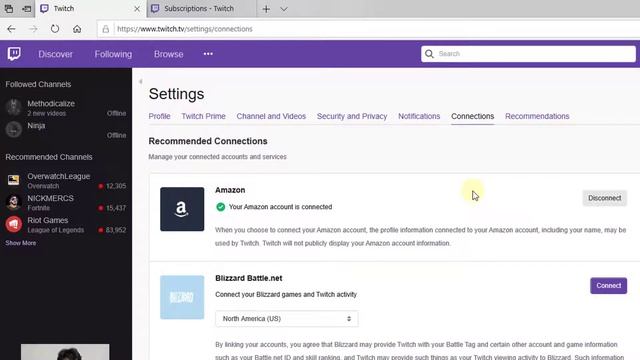
Task: Open the tabs you've set aside icon
Action: (9, 9)
